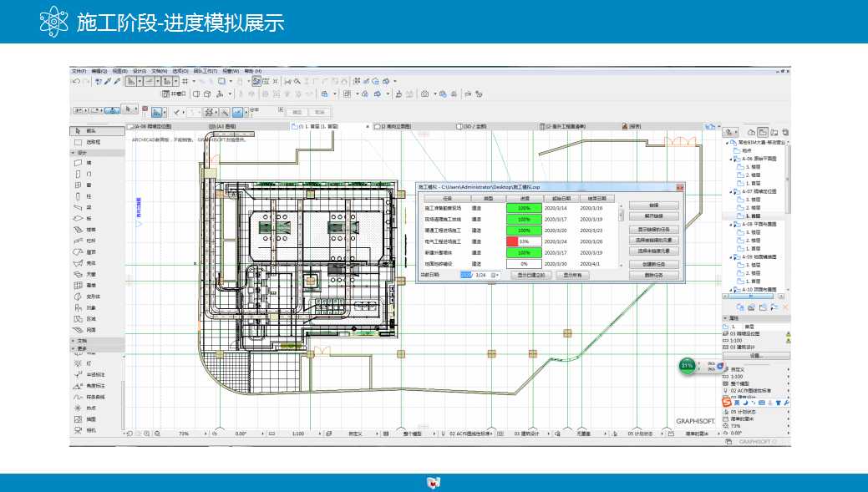Expand the 文档 section in toolbox
Image resolution: width=868 pixels, height=492 pixels.
click(x=74, y=341)
